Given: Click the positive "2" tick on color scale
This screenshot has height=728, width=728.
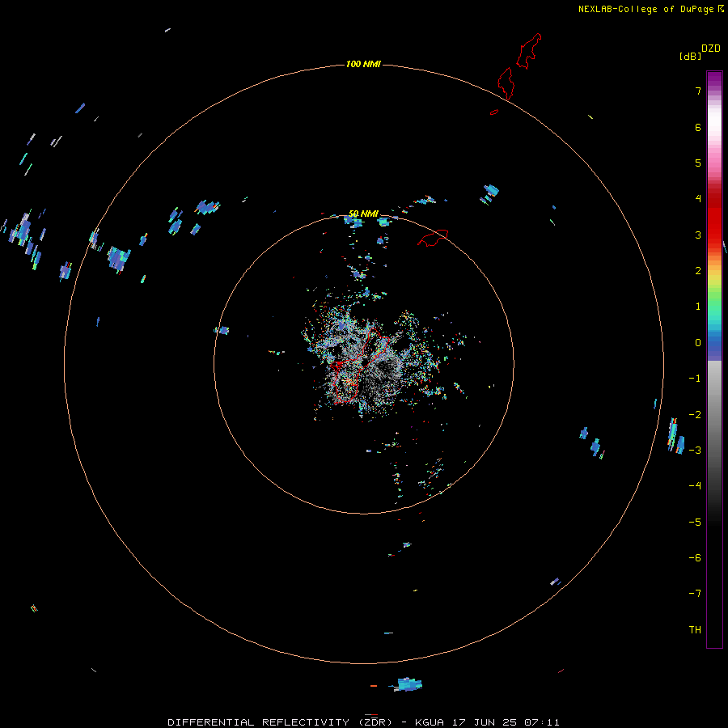Looking at the screenshot, I should (x=698, y=271).
